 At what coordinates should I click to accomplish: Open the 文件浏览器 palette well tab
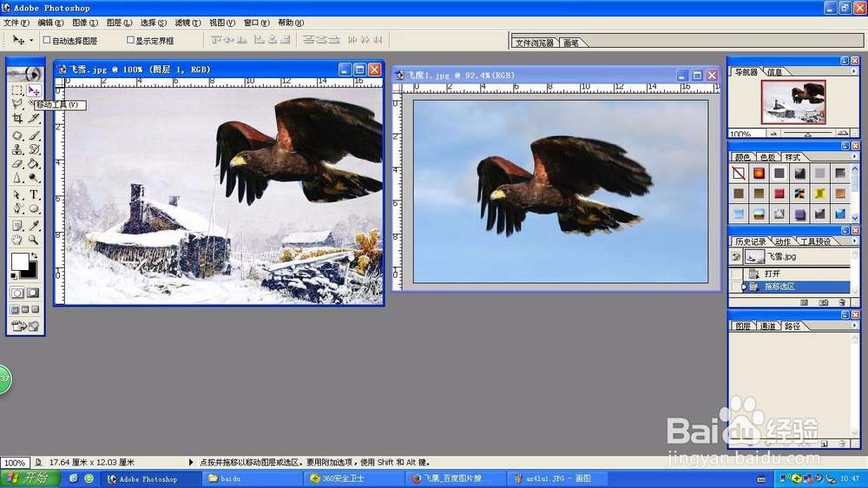pos(534,43)
